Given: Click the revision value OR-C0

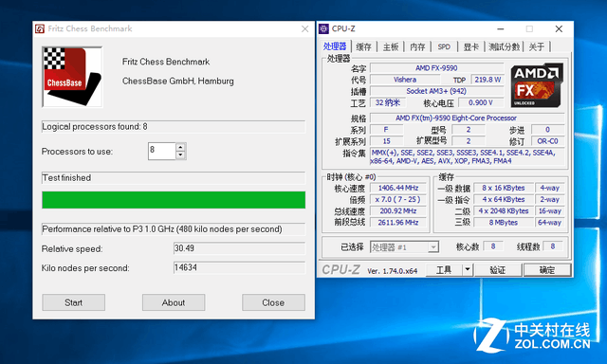Looking at the screenshot, I should (547, 141).
